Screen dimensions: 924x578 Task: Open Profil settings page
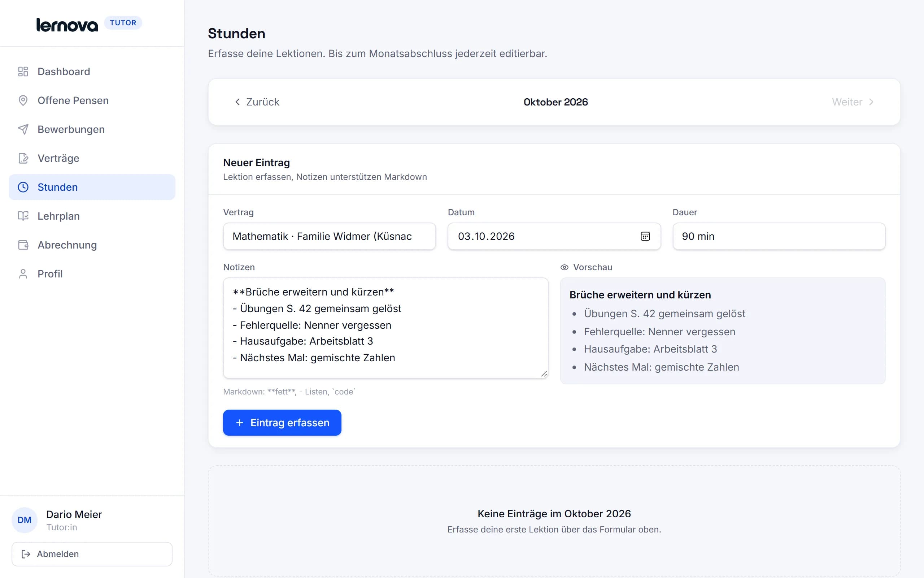[x=92, y=274]
